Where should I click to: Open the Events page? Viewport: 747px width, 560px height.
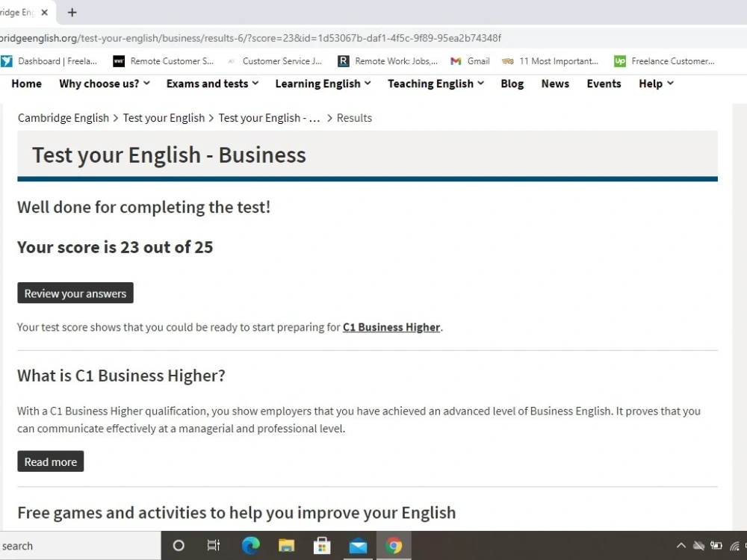click(x=604, y=84)
